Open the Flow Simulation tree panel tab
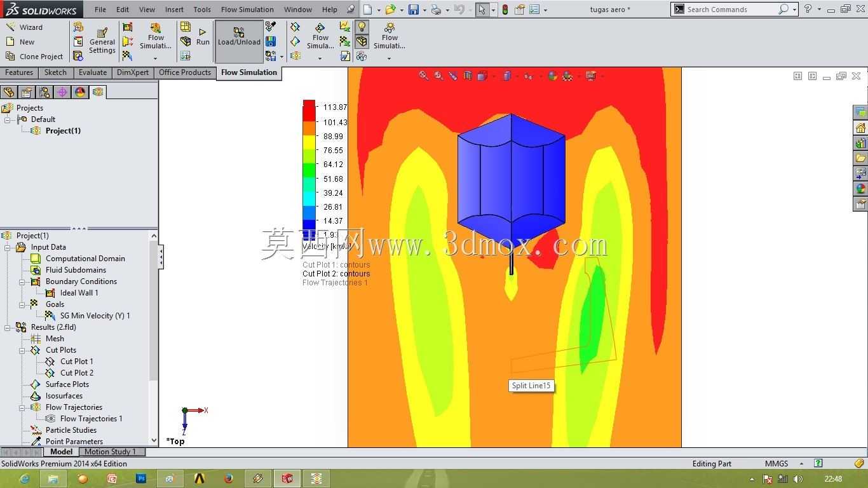This screenshot has width=868, height=488. pyautogui.click(x=97, y=92)
